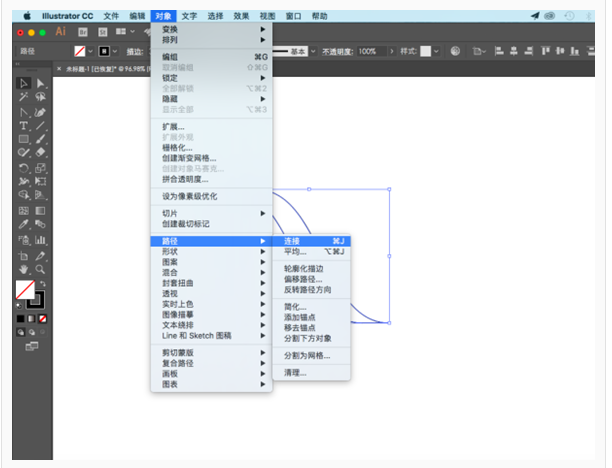Select the Selection tool arrow

[24, 83]
